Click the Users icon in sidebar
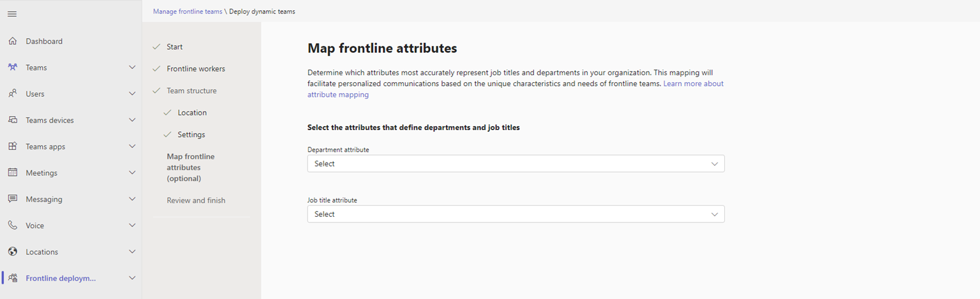 click(x=13, y=94)
